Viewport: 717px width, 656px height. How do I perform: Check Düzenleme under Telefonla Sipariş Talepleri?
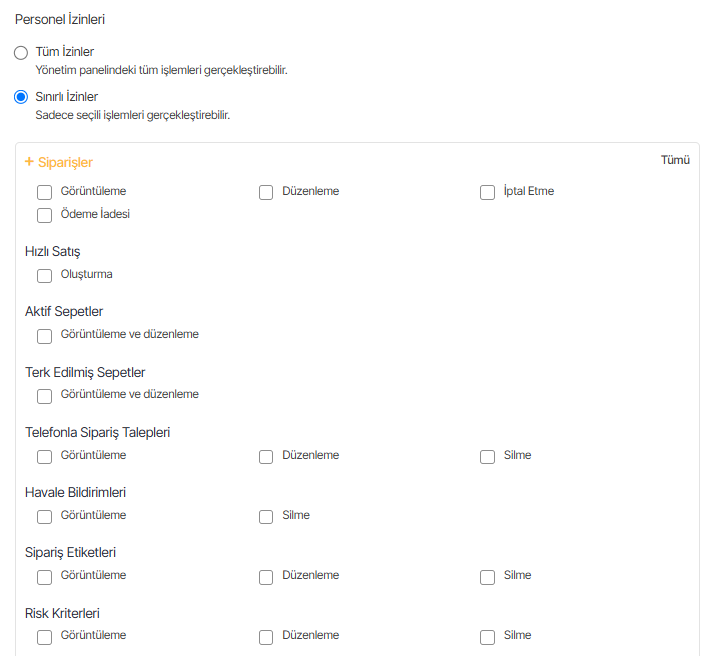pyautogui.click(x=266, y=457)
